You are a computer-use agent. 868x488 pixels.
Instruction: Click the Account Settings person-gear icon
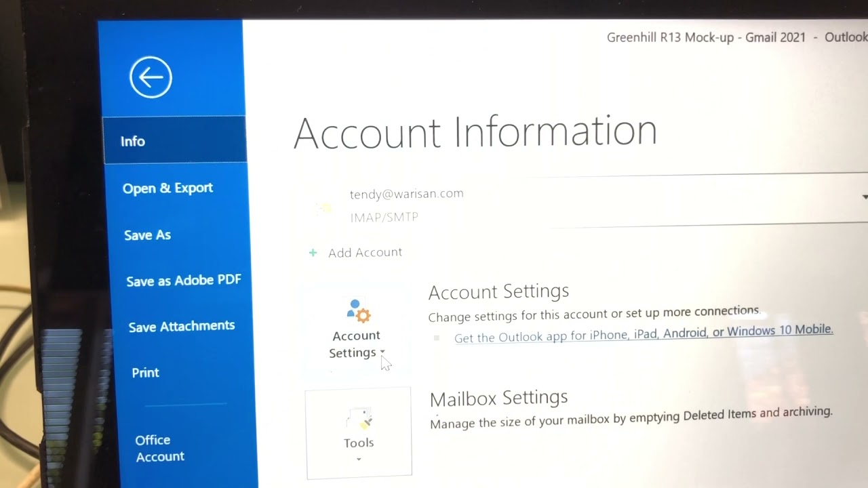tap(359, 311)
